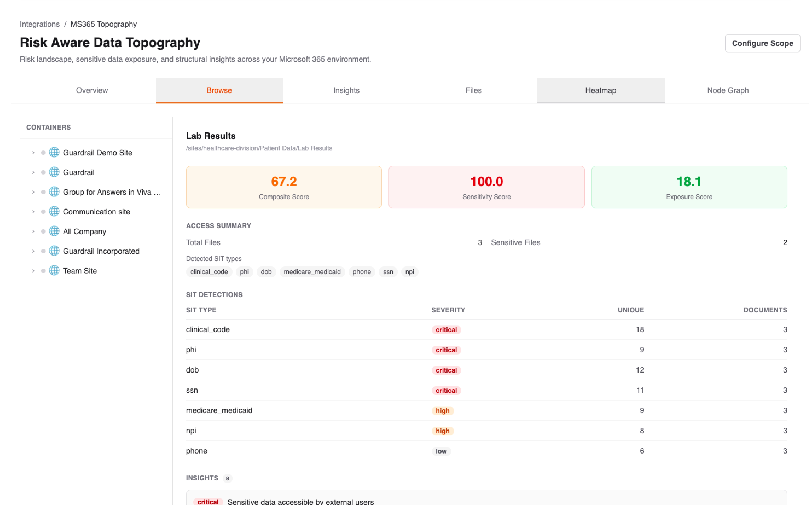
Task: Go to Integrations breadcrumb link
Action: tap(40, 24)
